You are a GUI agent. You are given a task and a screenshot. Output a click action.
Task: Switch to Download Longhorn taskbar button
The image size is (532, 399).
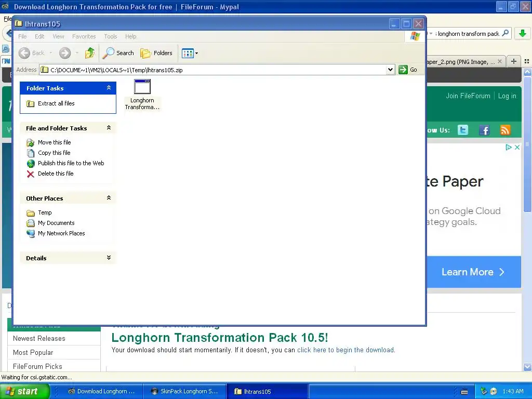tap(101, 391)
